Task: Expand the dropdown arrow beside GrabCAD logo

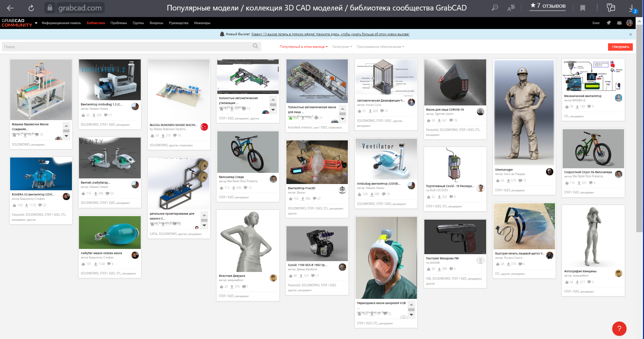Action: 36,23
